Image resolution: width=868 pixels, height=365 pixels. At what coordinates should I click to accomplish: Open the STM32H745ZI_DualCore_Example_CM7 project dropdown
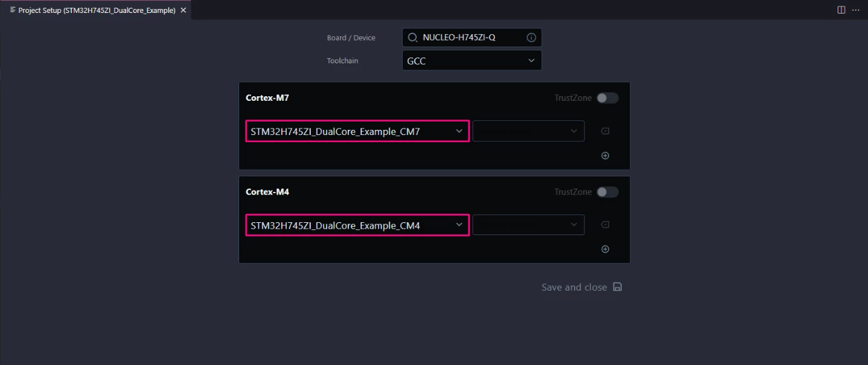click(x=357, y=131)
